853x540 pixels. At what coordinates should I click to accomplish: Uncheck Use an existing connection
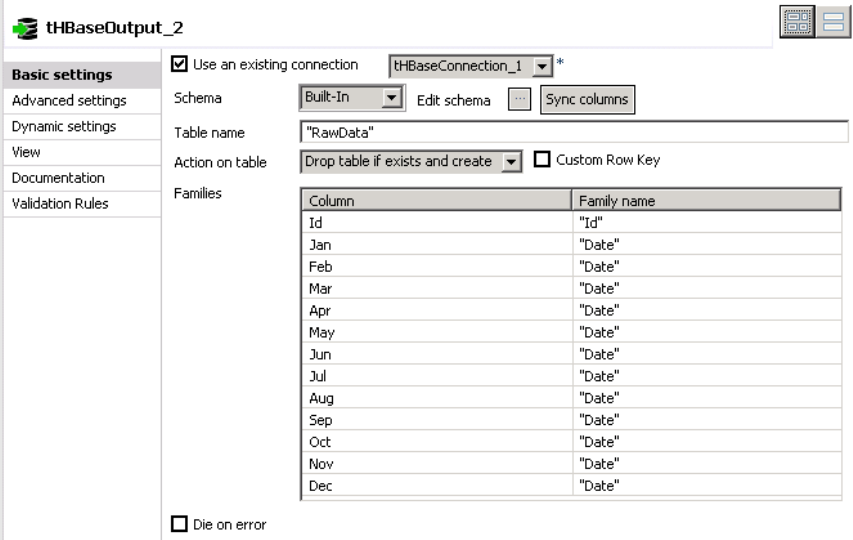coord(180,64)
